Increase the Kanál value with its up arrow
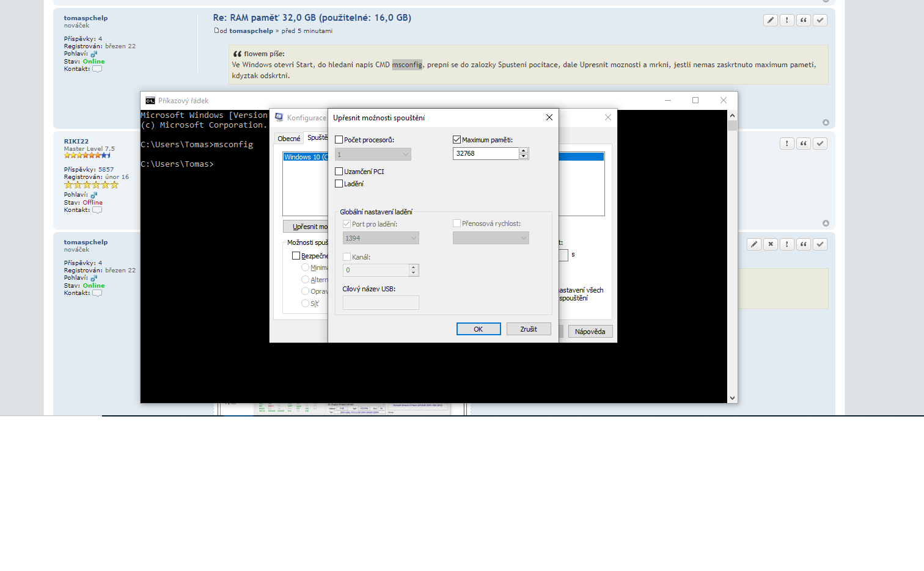 point(414,267)
